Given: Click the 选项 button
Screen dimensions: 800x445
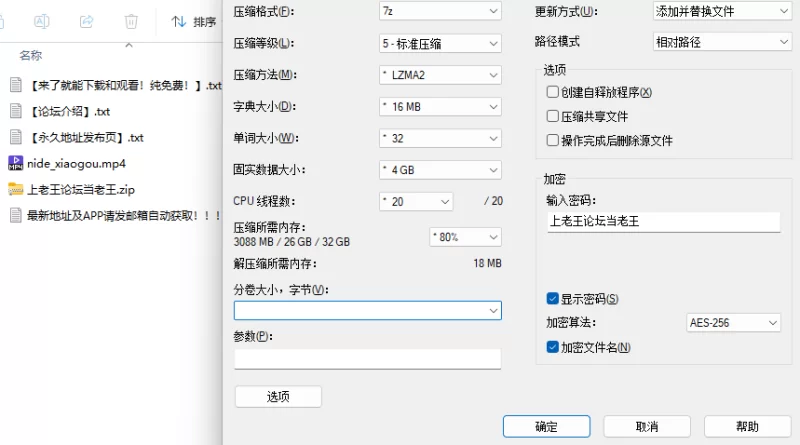Looking at the screenshot, I should (x=278, y=397).
